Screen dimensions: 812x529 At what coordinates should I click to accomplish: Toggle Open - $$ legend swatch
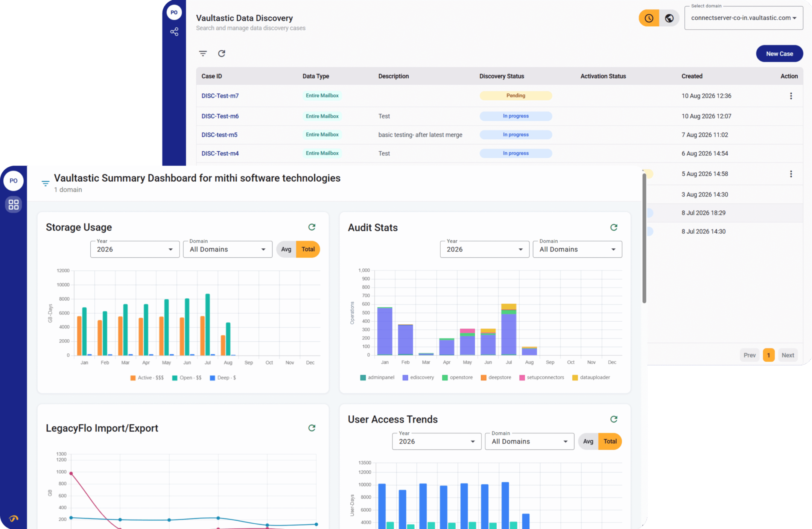[175, 378]
